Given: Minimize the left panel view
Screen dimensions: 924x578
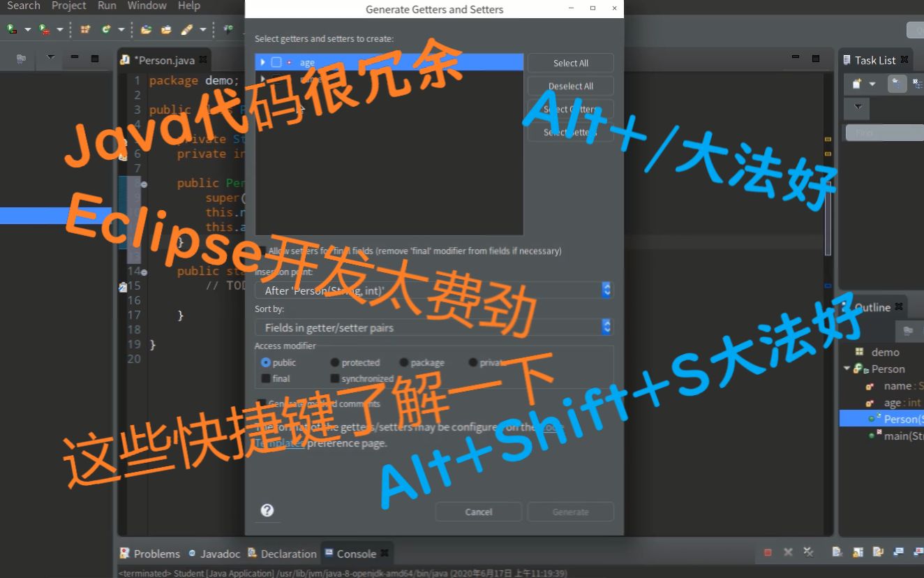Looking at the screenshot, I should tap(75, 57).
